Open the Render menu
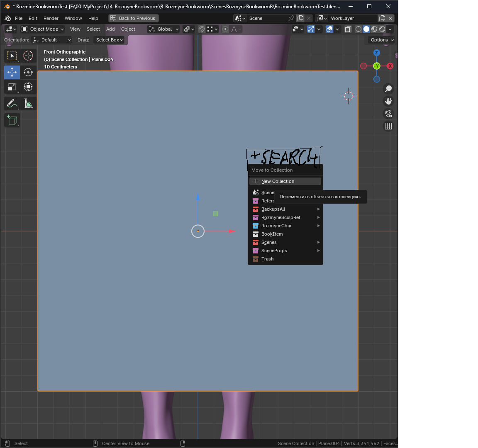The height and width of the screenshot is (448, 478). click(x=51, y=18)
